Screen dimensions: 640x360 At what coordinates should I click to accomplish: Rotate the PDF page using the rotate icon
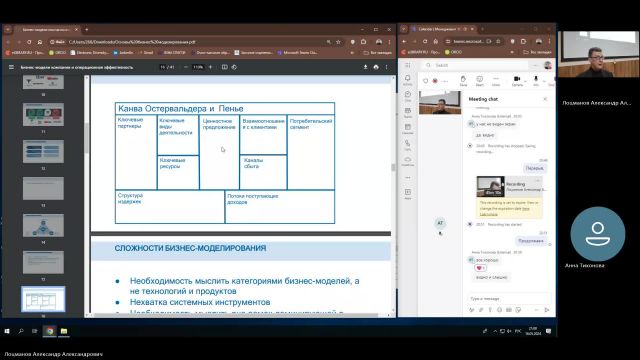234,67
